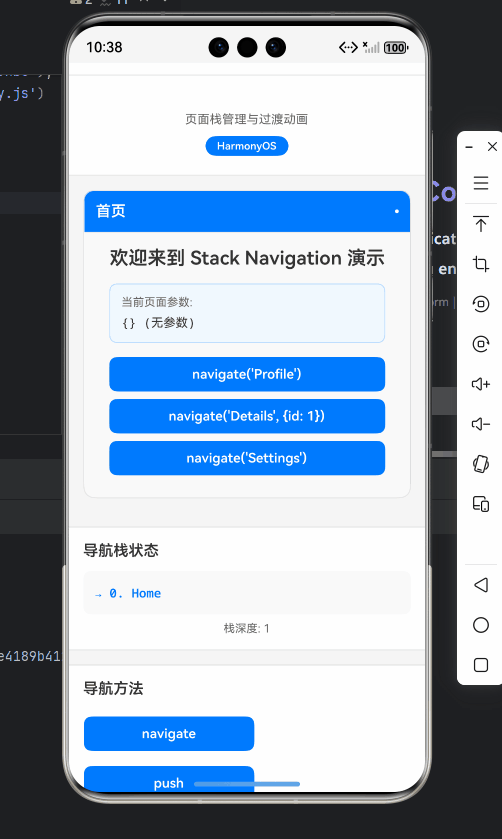This screenshot has height=839, width=502.
Task: Click the rotate clockwise icon
Action: tap(481, 344)
